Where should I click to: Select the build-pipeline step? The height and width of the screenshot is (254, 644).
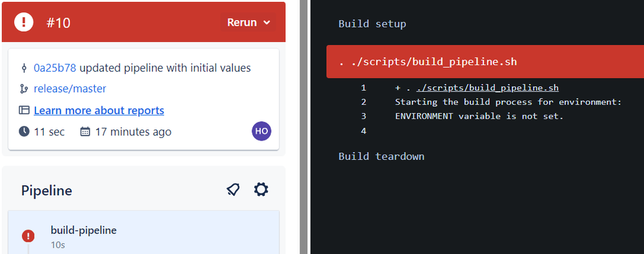[144, 232]
